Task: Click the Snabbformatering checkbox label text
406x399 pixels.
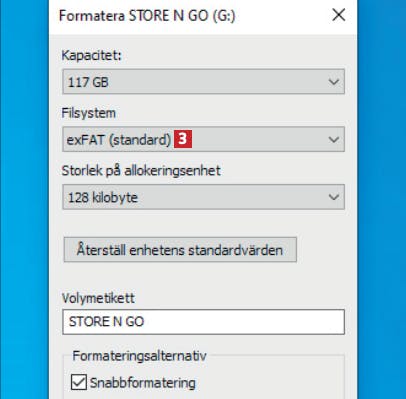Action: (143, 383)
